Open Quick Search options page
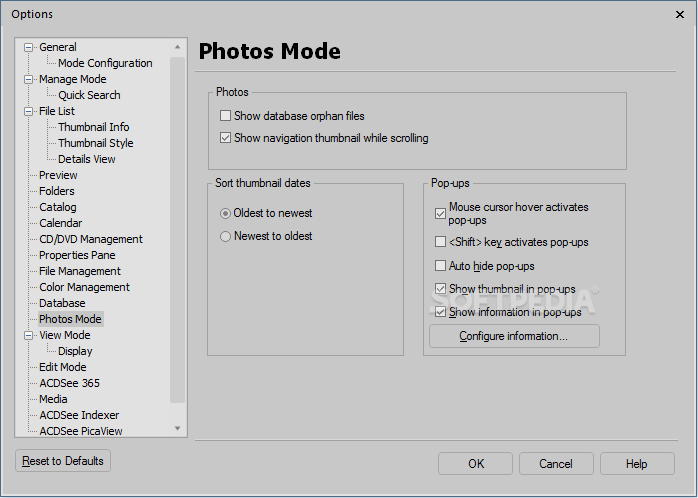Viewport: 698px width, 498px height. (89, 95)
